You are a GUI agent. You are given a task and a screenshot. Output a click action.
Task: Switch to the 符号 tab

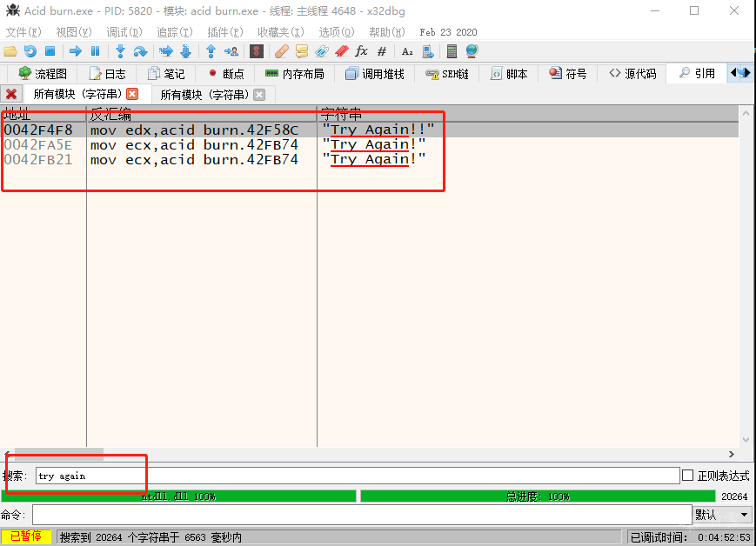pyautogui.click(x=568, y=74)
